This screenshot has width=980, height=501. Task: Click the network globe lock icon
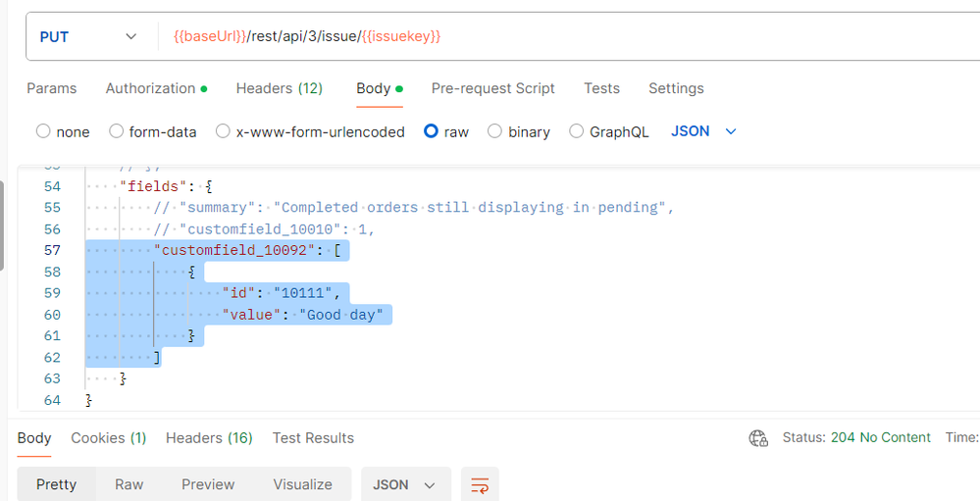[x=758, y=438]
